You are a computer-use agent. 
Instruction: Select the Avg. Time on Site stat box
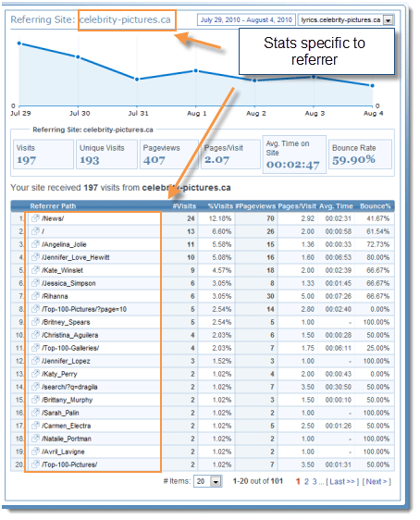coord(294,155)
